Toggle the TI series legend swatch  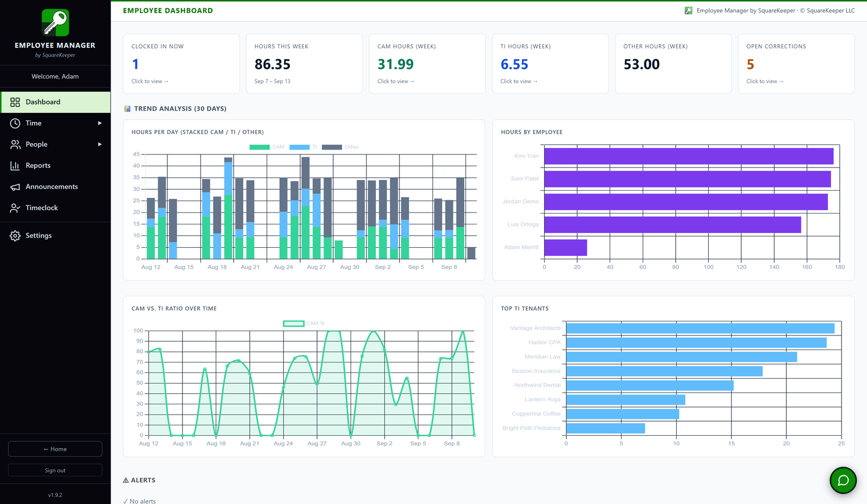tap(300, 147)
